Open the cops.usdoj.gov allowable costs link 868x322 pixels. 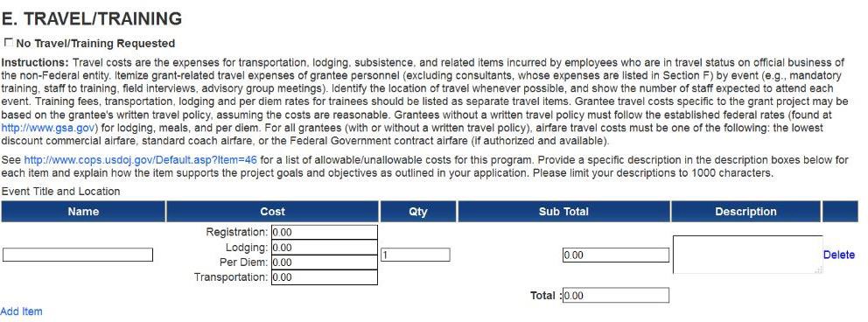pos(140,160)
